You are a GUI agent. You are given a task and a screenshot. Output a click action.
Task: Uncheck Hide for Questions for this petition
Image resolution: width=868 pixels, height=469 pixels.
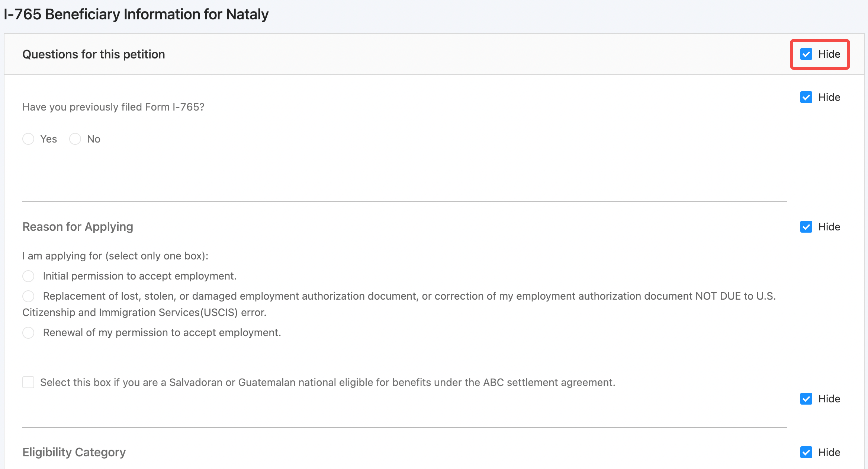(806, 54)
